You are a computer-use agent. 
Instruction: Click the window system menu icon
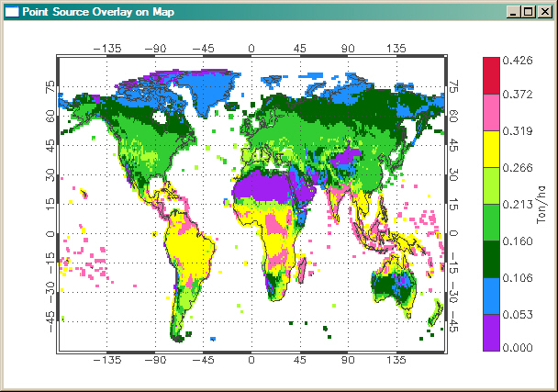[13, 13]
